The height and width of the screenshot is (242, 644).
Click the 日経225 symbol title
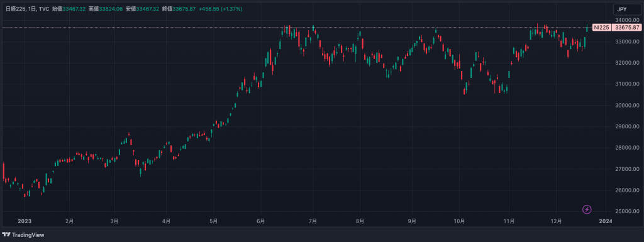[x=15, y=9]
